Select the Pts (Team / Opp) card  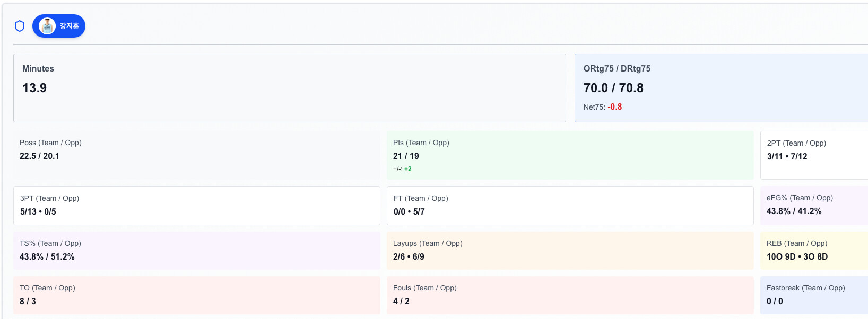570,155
